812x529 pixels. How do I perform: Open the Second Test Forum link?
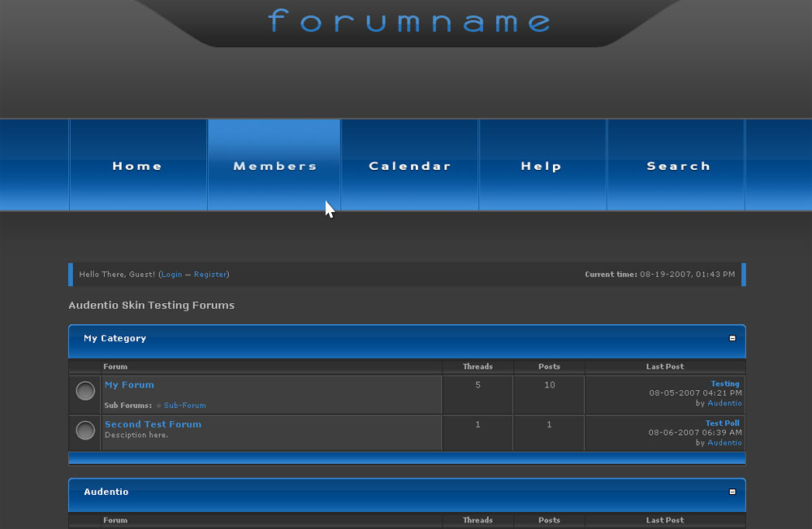coord(153,424)
